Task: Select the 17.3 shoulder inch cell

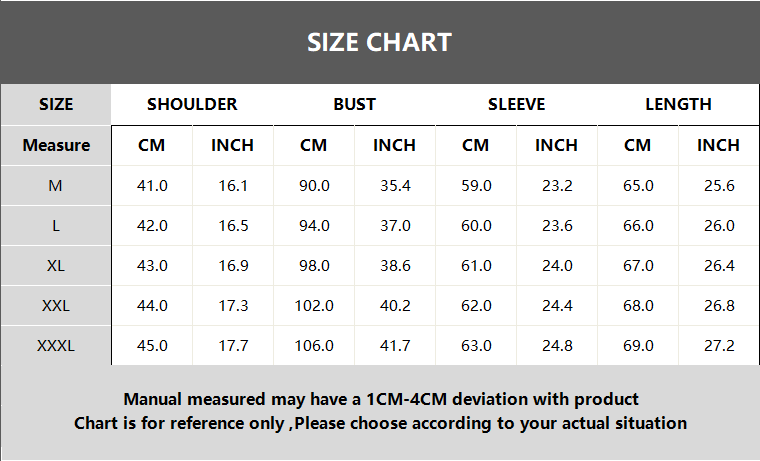Action: click(x=232, y=306)
